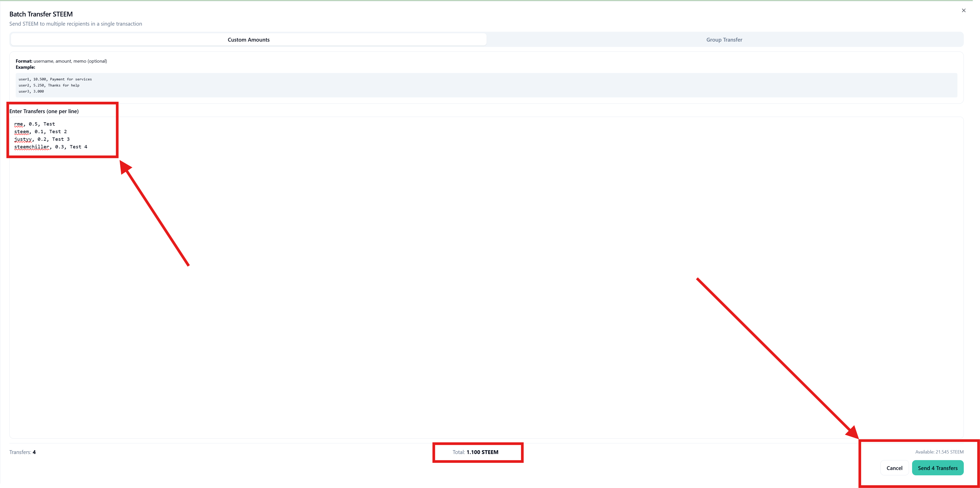Click the Total 1.100 STEEM summary
The image size is (980, 488).
coord(475,452)
